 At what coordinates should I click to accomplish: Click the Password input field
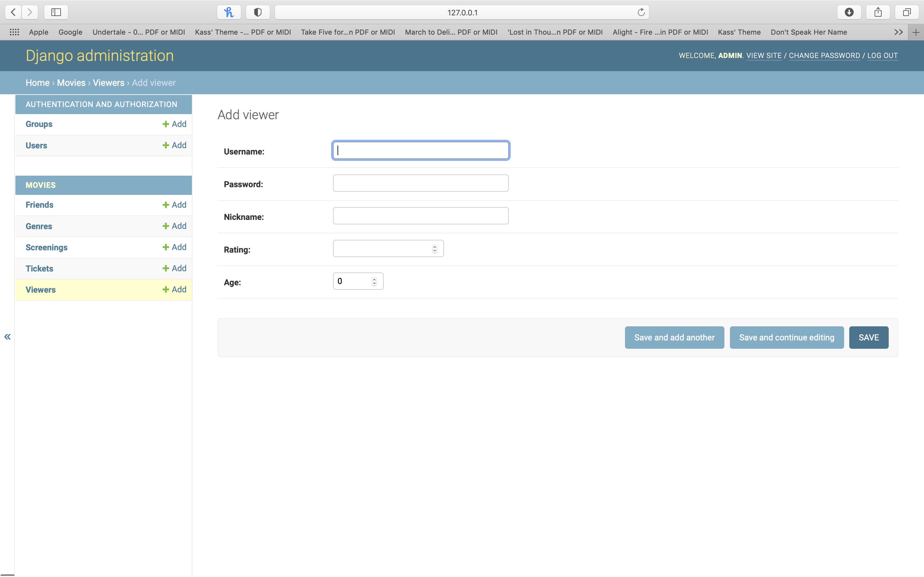[420, 183]
